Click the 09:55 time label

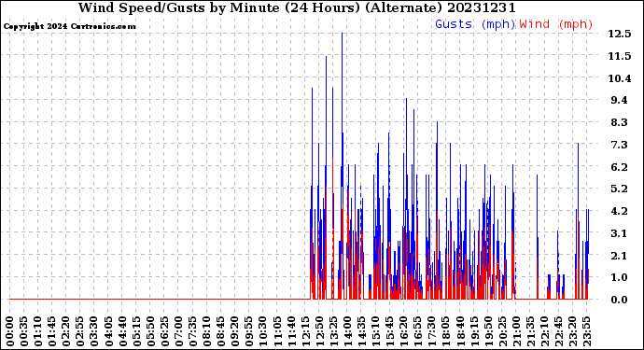tap(249, 331)
